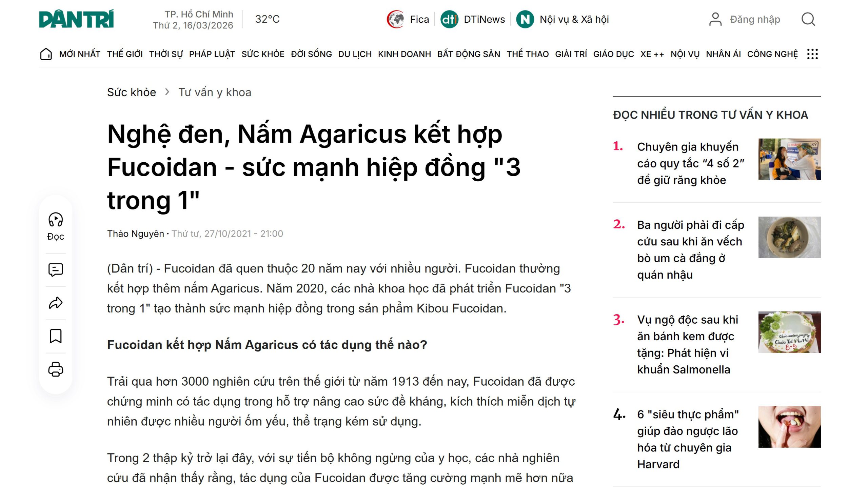
Task: Click the Đăng nhập login link
Action: tap(755, 19)
